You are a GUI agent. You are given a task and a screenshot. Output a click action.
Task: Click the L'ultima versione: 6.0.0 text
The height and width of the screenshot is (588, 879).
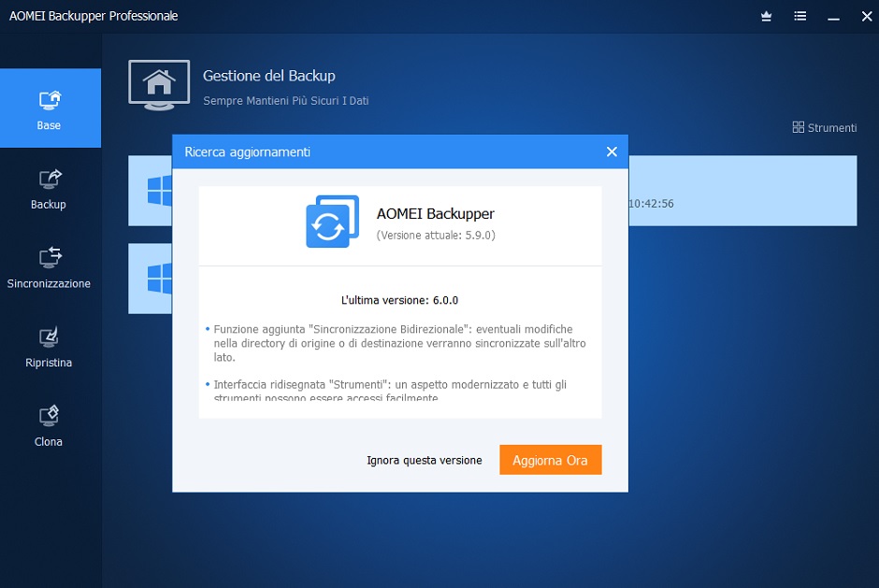[x=399, y=300]
